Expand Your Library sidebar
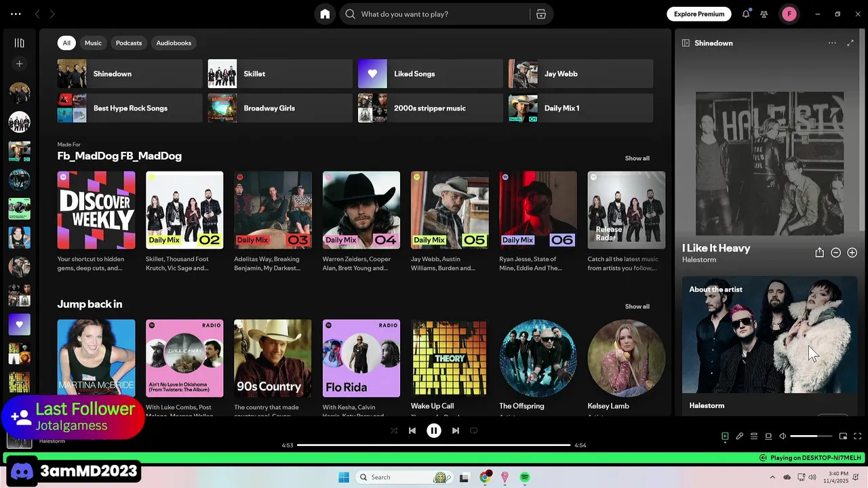Viewport: 868px width, 488px height. click(19, 43)
